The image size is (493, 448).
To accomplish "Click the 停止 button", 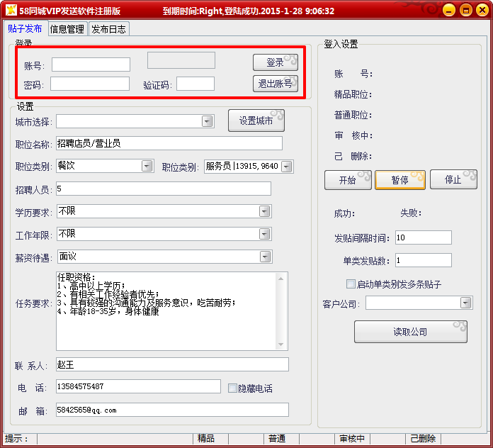I will coord(453,179).
